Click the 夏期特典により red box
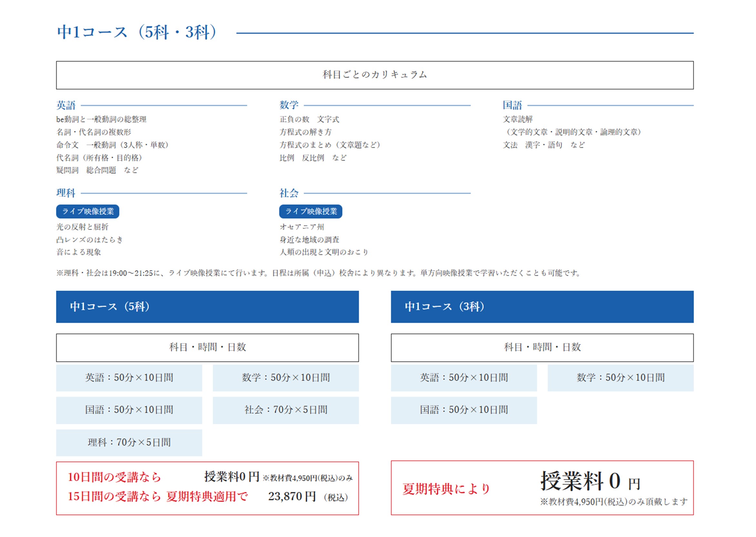The image size is (756, 537). coord(542,488)
